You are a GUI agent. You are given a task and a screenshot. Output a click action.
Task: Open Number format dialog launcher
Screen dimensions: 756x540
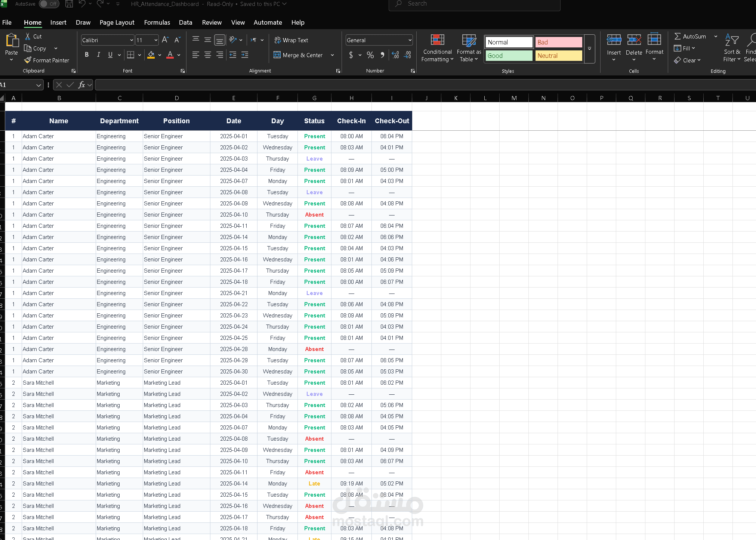(x=413, y=71)
